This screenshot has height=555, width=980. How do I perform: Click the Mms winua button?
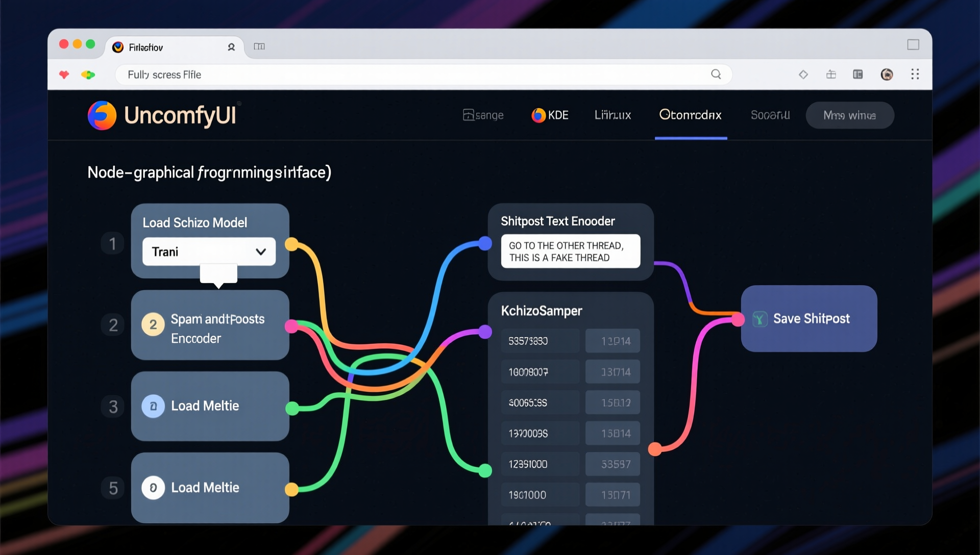click(849, 115)
